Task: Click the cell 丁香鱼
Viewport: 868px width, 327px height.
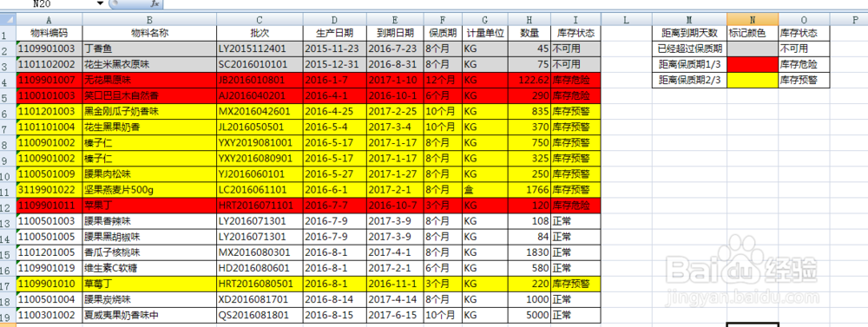Action: coord(149,49)
